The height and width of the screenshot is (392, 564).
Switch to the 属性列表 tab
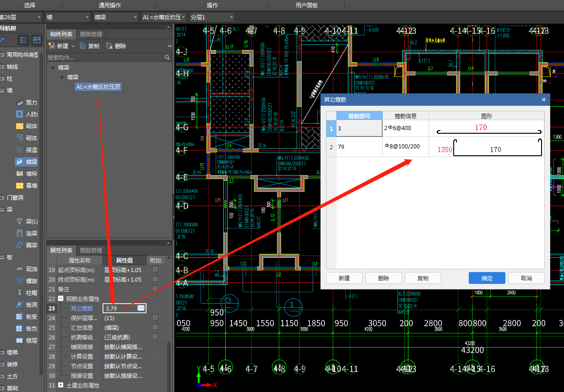coord(61,250)
